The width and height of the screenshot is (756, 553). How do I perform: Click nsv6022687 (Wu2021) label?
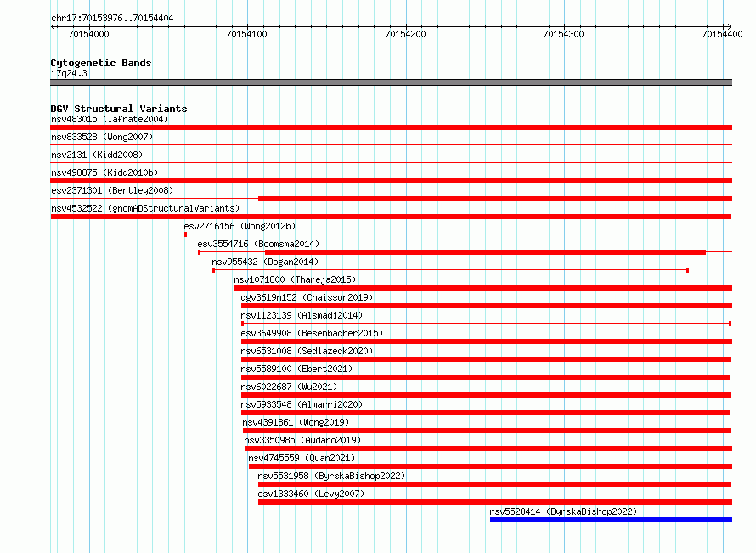[x=289, y=387]
